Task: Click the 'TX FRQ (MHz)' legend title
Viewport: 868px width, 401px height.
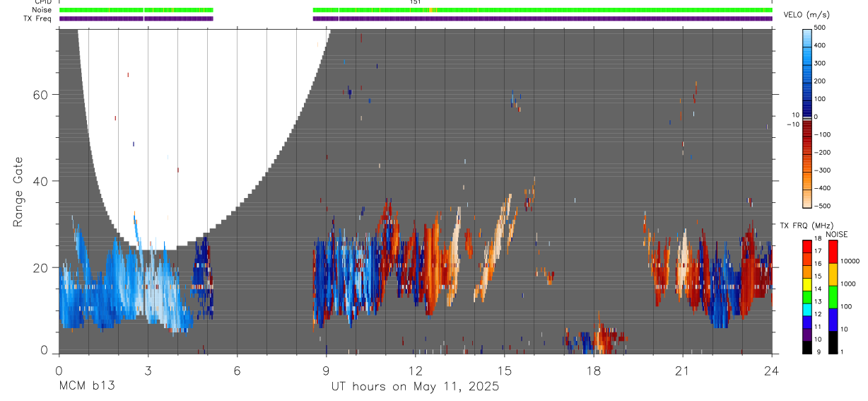Action: pyautogui.click(x=806, y=225)
